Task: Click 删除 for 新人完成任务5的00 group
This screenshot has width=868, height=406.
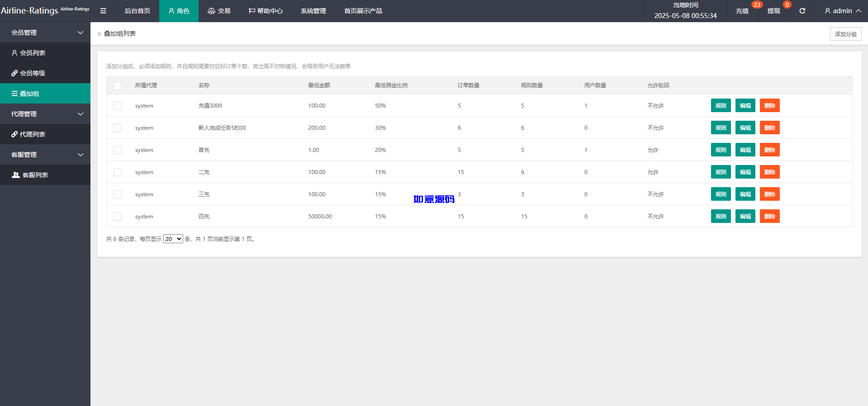Action: coord(770,127)
